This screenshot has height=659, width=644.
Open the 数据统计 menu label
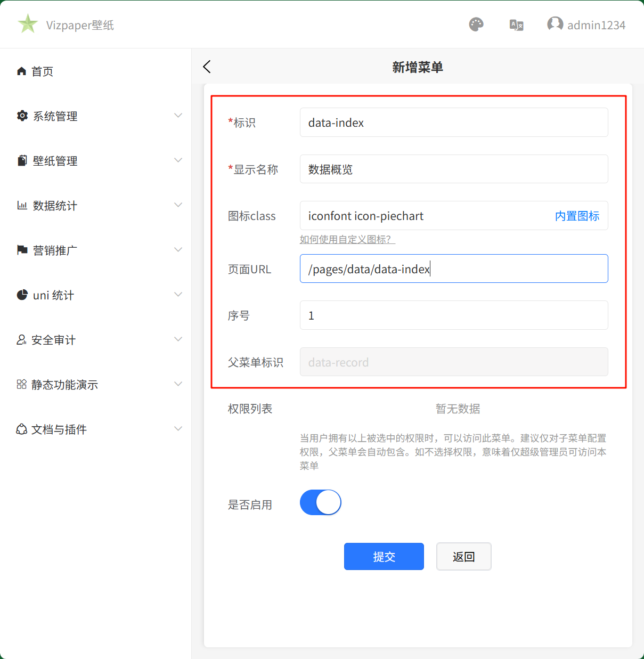pyautogui.click(x=55, y=206)
